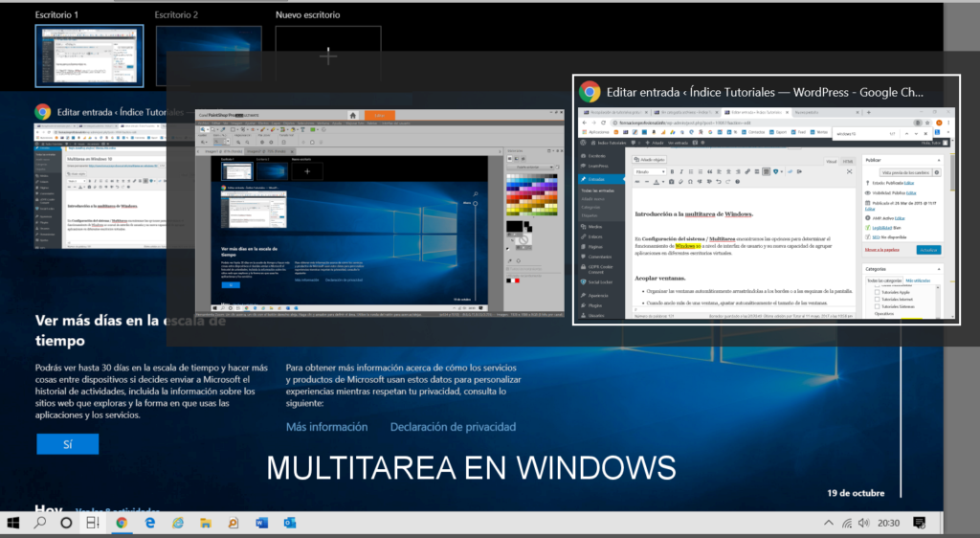Screen dimensions: 980x538
Task: Check the Tutoriales Apple category checkbox
Action: [878, 292]
